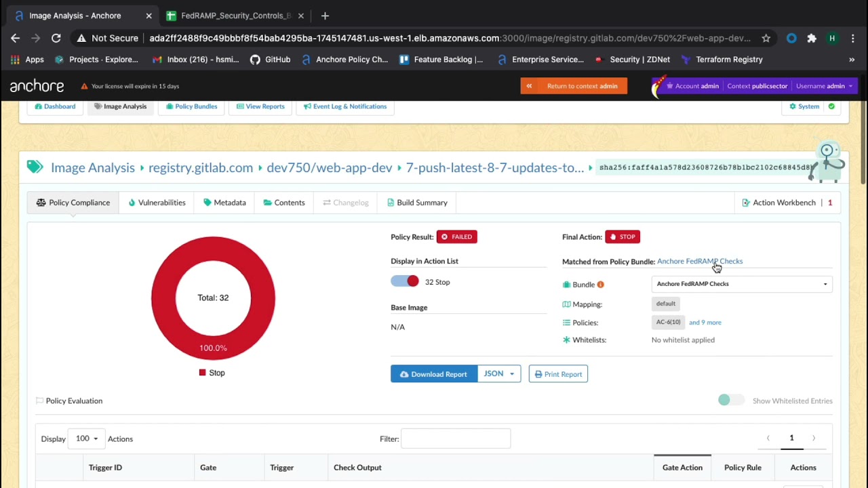
Task: Click the 7-push-latest-8-7-updates tag breadcrumb
Action: coord(494,168)
